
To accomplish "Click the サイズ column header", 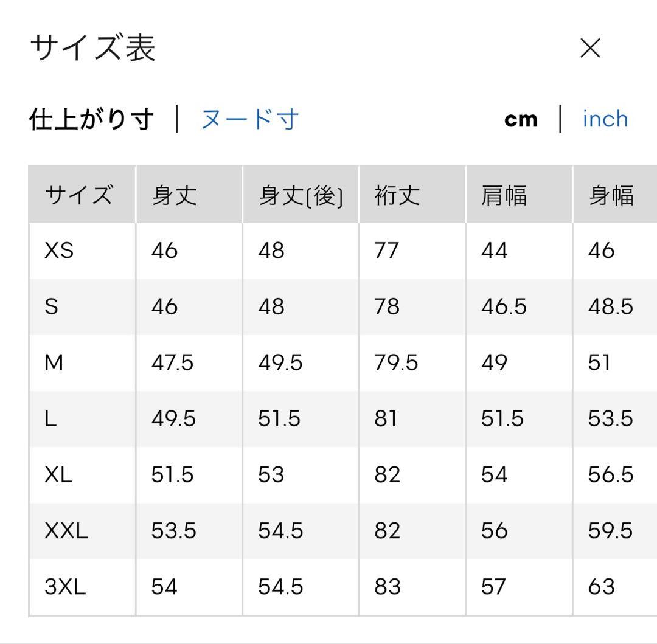I will click(x=82, y=195).
